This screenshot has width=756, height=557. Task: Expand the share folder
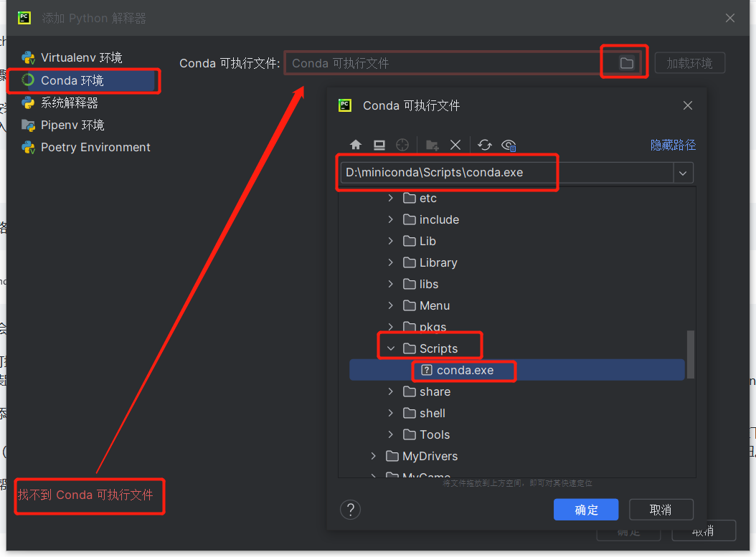pyautogui.click(x=390, y=391)
